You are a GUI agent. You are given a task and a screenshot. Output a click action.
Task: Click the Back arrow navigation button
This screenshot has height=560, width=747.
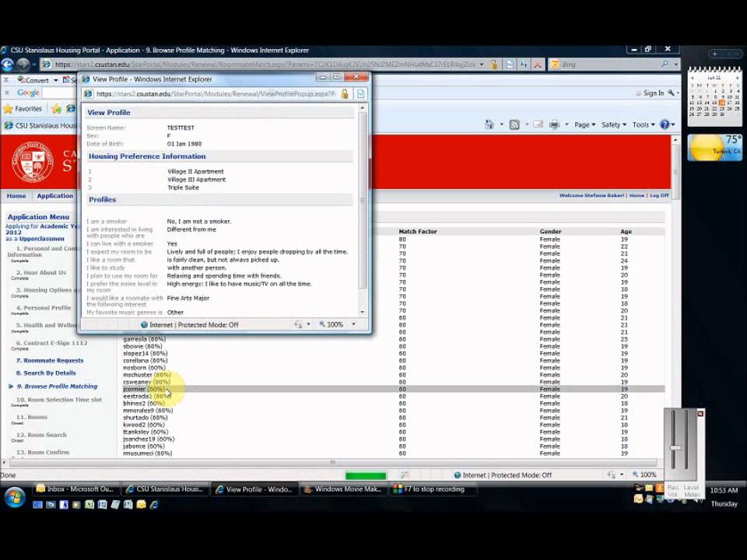(7, 64)
